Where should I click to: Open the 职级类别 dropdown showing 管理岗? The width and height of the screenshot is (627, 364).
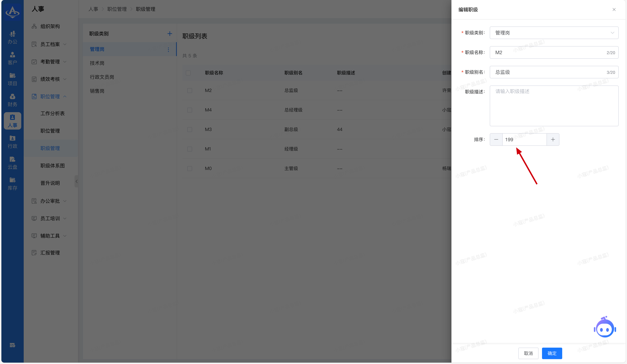click(x=554, y=33)
